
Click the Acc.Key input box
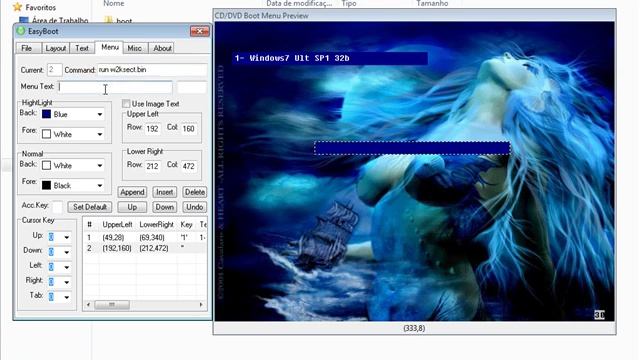point(57,207)
